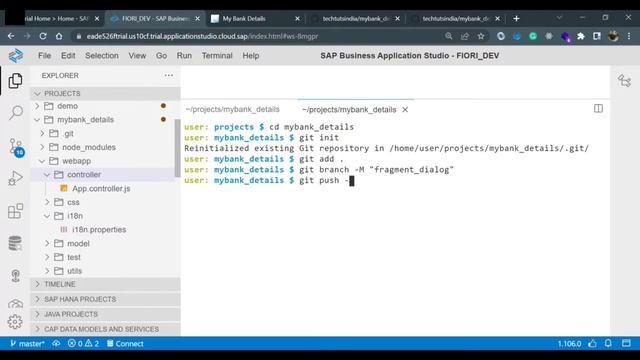640x360 pixels.
Task: Open a new browser tab
Action: (516, 18)
